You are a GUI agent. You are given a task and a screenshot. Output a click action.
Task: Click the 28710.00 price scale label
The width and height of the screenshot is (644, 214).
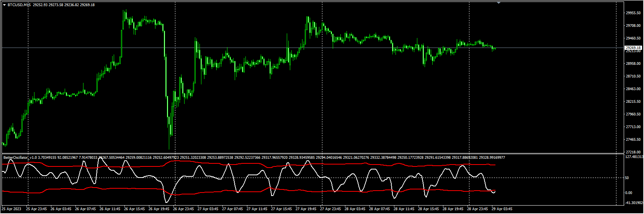point(633,76)
